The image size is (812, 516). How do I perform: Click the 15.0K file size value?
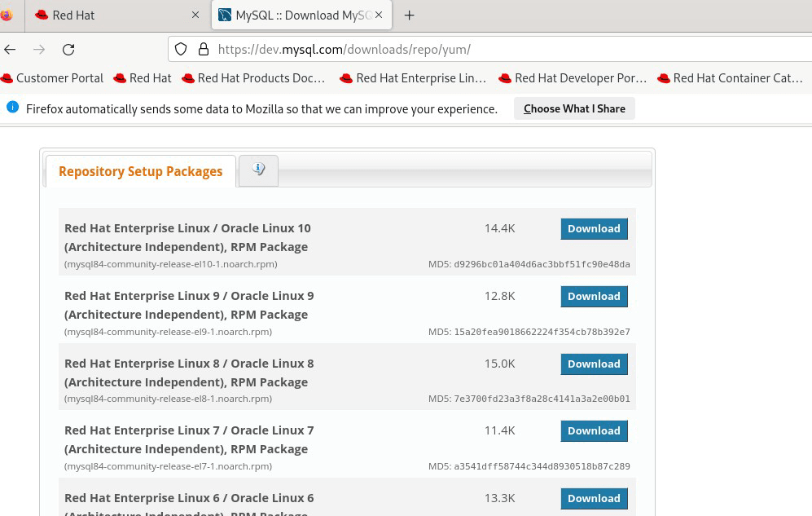click(500, 364)
